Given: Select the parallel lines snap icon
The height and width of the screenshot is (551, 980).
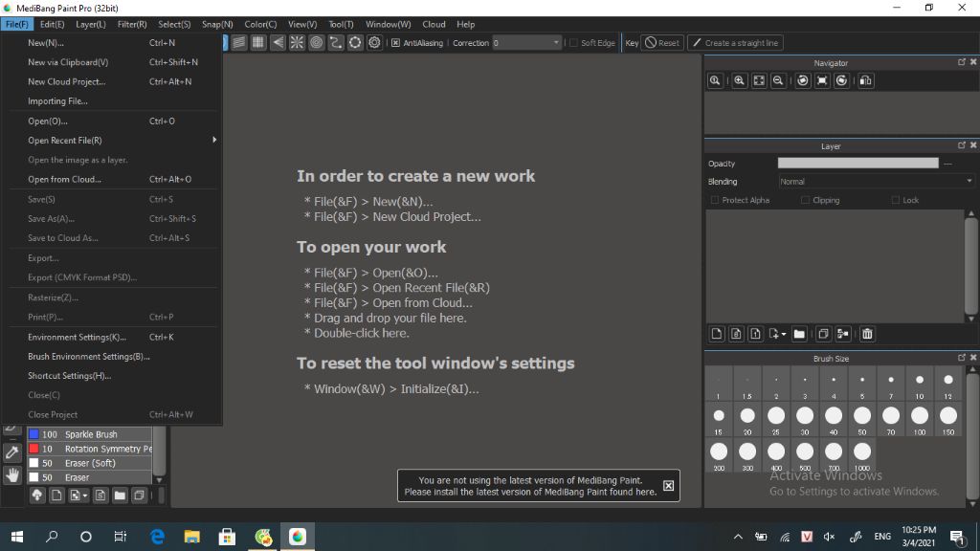Looking at the screenshot, I should tap(238, 42).
